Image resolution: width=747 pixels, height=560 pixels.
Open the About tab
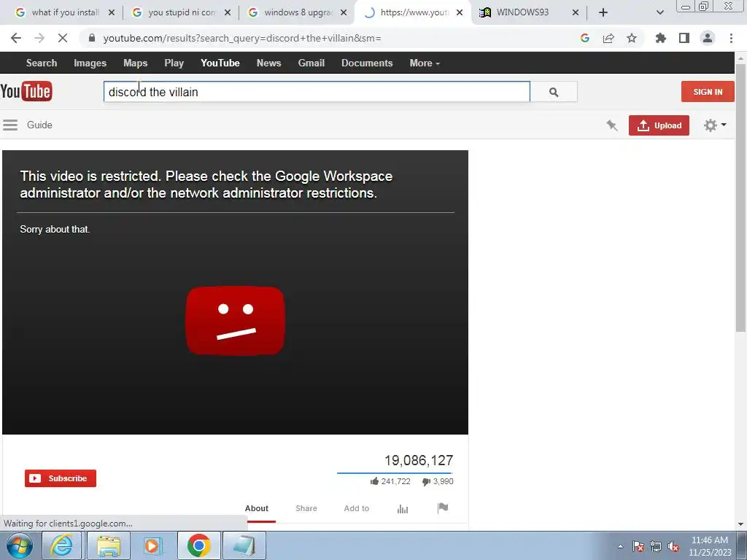(x=257, y=508)
